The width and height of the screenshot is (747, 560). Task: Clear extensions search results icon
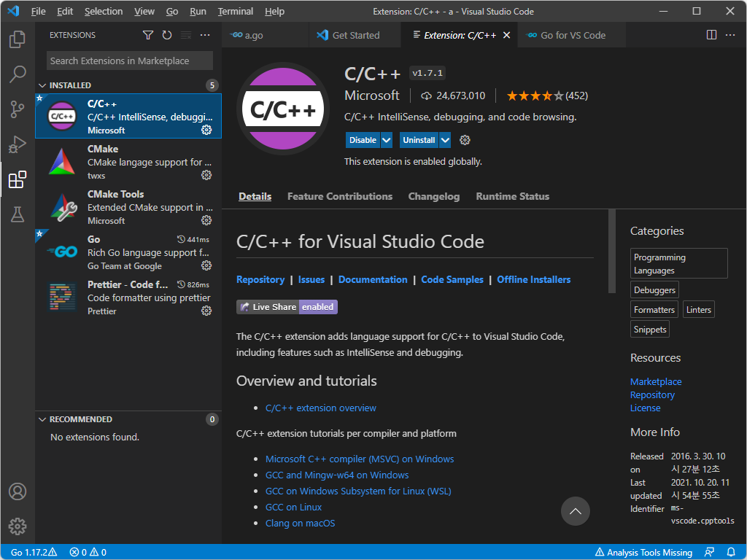click(x=186, y=35)
